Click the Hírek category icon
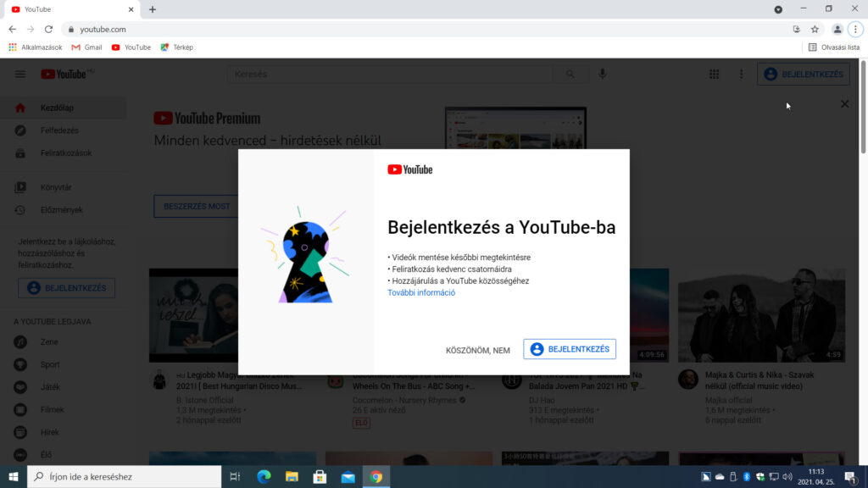Screen dimensions: 868x488 20,433
